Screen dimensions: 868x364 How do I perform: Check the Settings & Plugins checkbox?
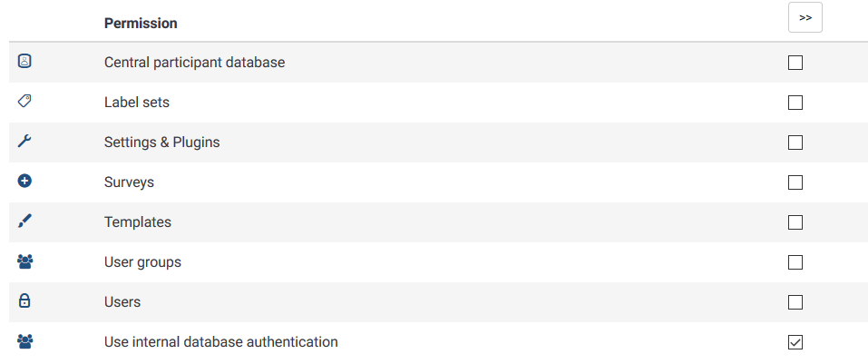pyautogui.click(x=795, y=143)
